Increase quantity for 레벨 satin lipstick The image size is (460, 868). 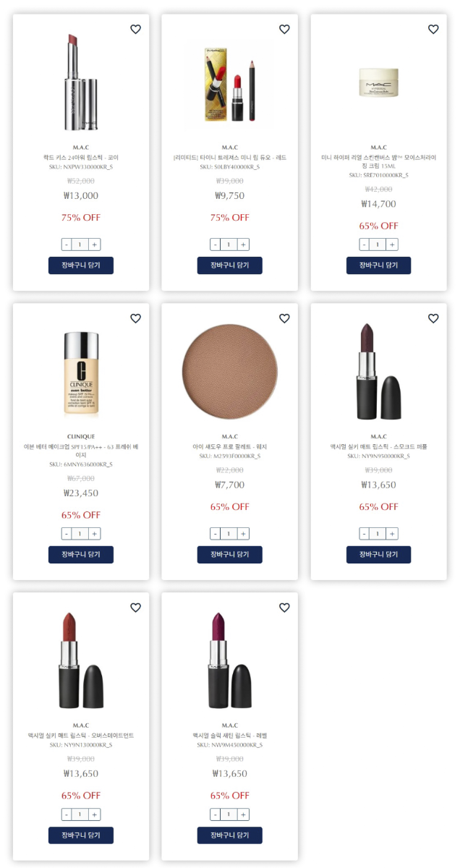pos(244,814)
